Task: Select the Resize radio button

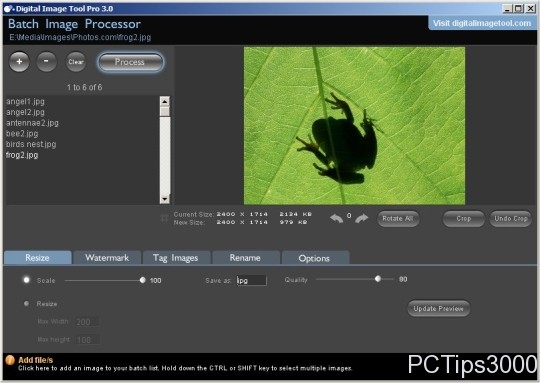Action: pos(27,303)
